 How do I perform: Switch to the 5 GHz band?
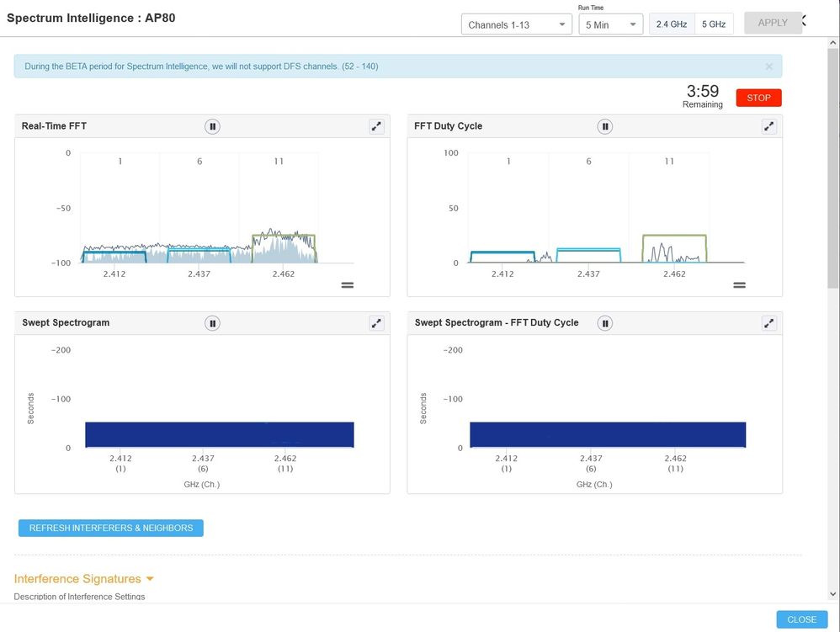tap(712, 24)
